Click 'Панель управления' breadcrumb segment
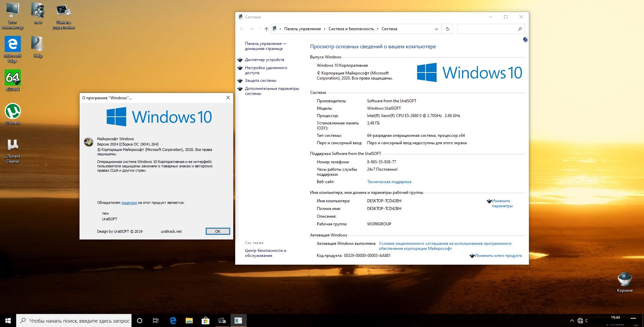Screen dimensions: 644x327 pyautogui.click(x=302, y=29)
